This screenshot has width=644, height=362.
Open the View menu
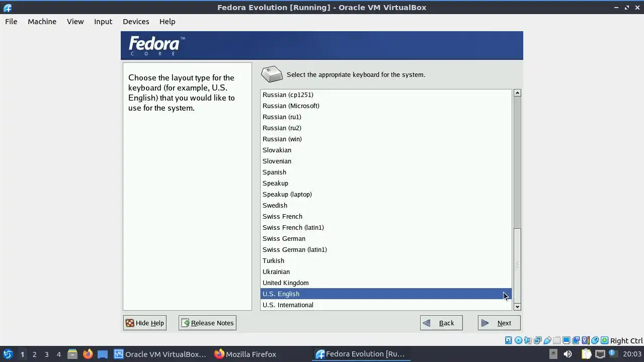75,22
